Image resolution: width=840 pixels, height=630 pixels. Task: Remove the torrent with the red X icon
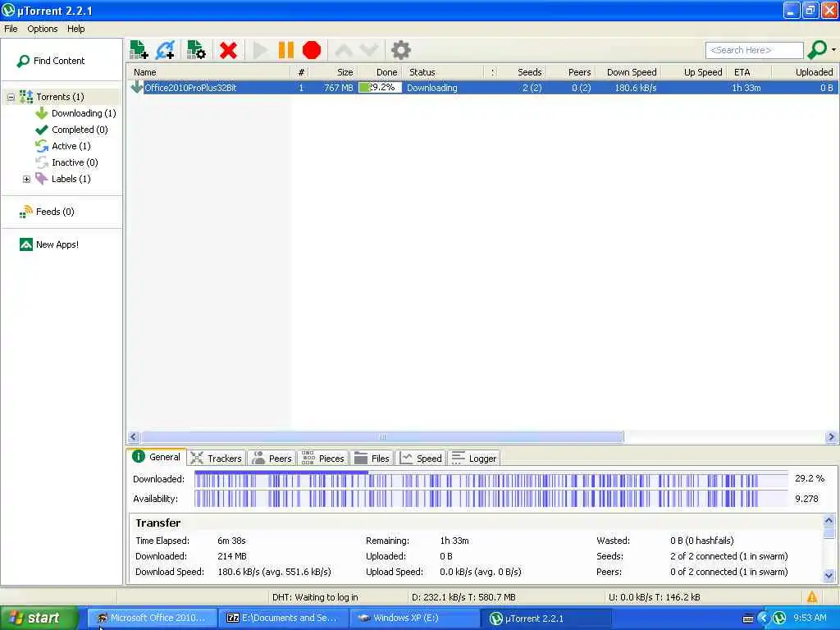coord(228,50)
